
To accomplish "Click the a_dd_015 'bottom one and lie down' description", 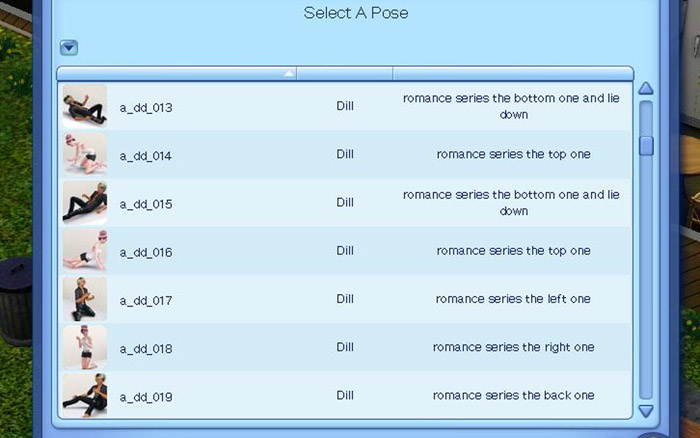I will coord(512,203).
